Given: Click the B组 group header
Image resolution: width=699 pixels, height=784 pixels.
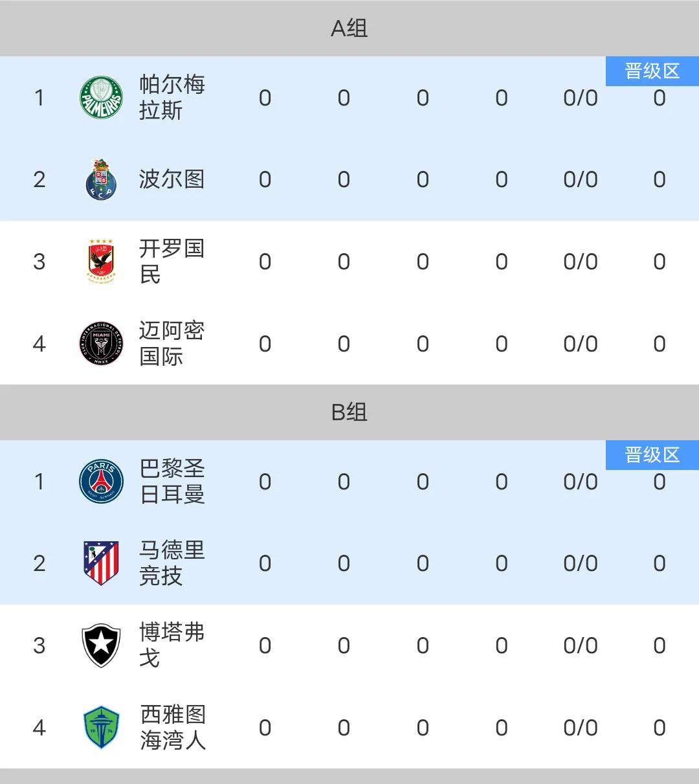Looking at the screenshot, I should (349, 412).
